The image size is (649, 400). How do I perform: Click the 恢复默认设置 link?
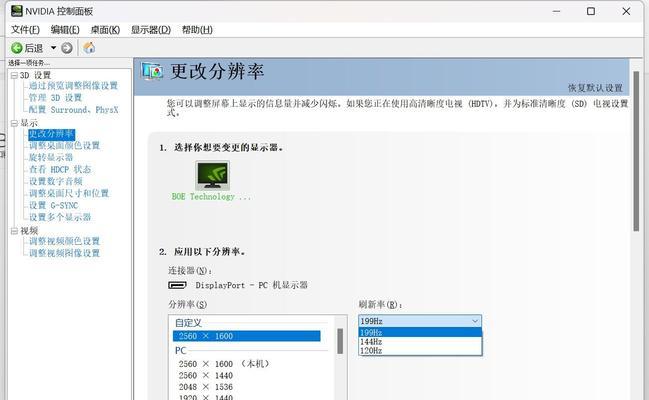595,88
